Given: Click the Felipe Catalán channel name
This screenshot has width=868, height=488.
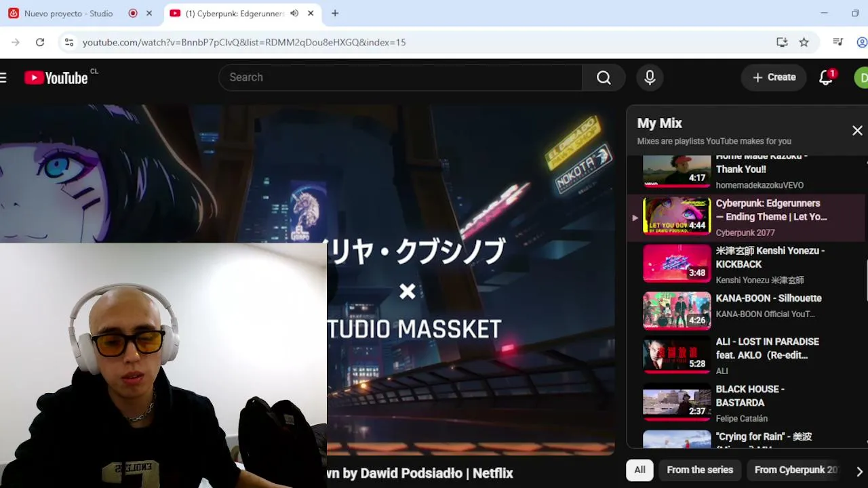Looking at the screenshot, I should coord(742,418).
